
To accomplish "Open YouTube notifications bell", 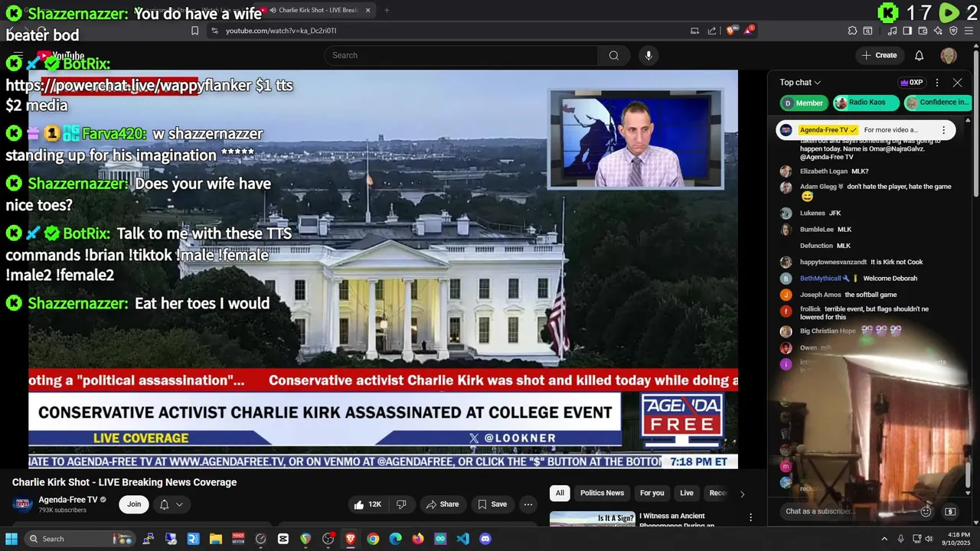I will [919, 55].
